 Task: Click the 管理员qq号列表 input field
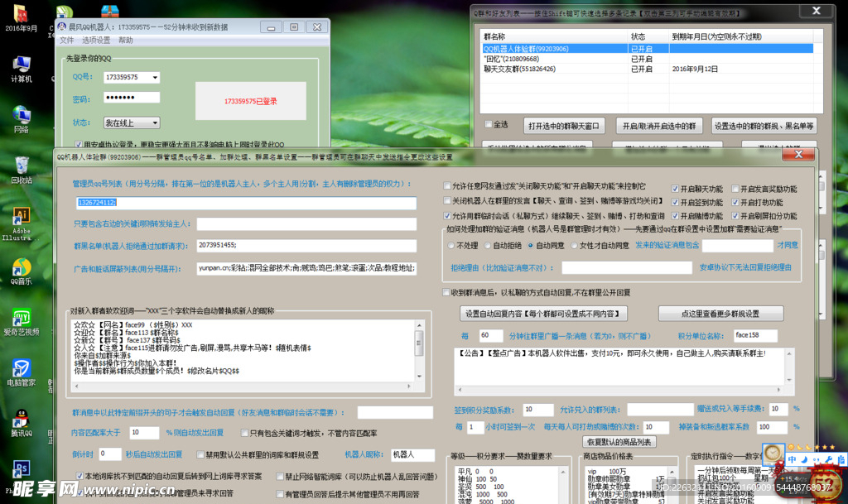(247, 203)
